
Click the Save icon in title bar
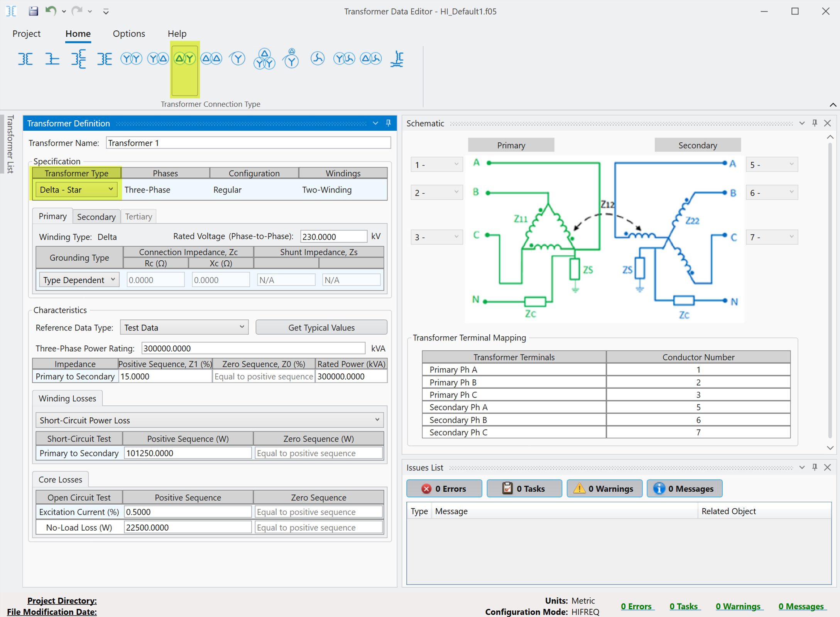click(34, 11)
